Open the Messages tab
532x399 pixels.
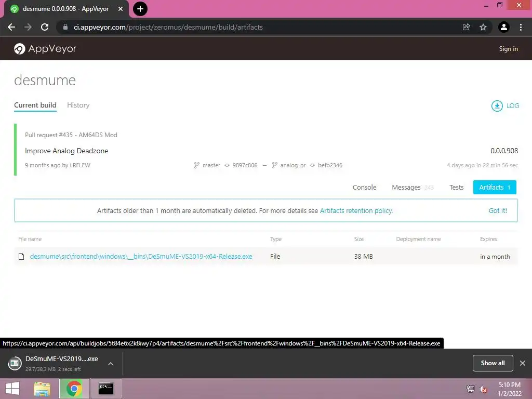click(x=412, y=187)
